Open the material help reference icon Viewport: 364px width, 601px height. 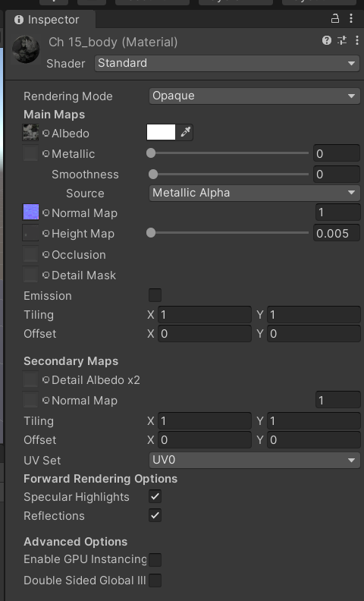point(326,40)
